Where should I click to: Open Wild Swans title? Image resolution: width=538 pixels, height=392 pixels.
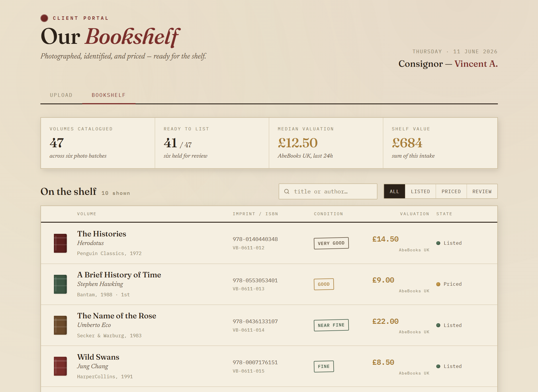98,357
